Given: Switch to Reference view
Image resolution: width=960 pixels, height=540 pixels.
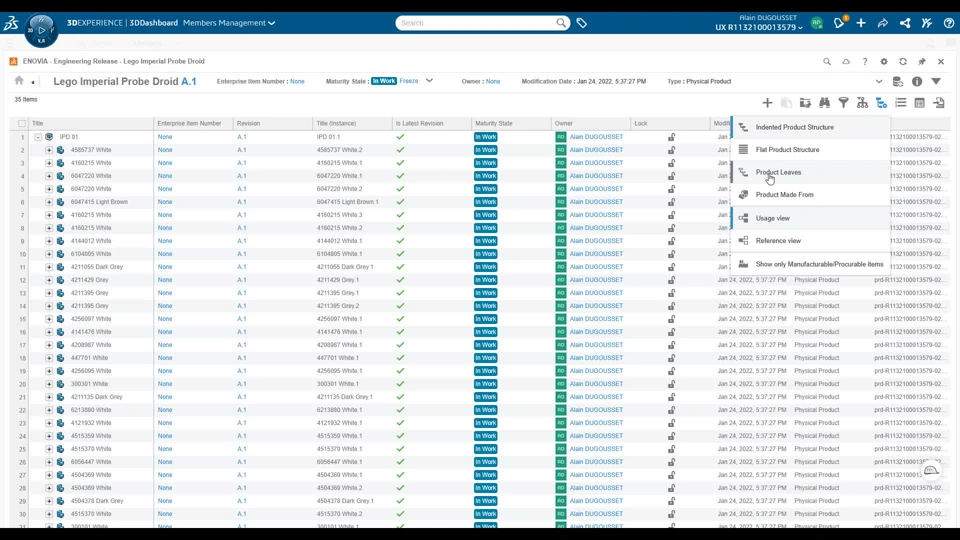Looking at the screenshot, I should coord(811,241).
